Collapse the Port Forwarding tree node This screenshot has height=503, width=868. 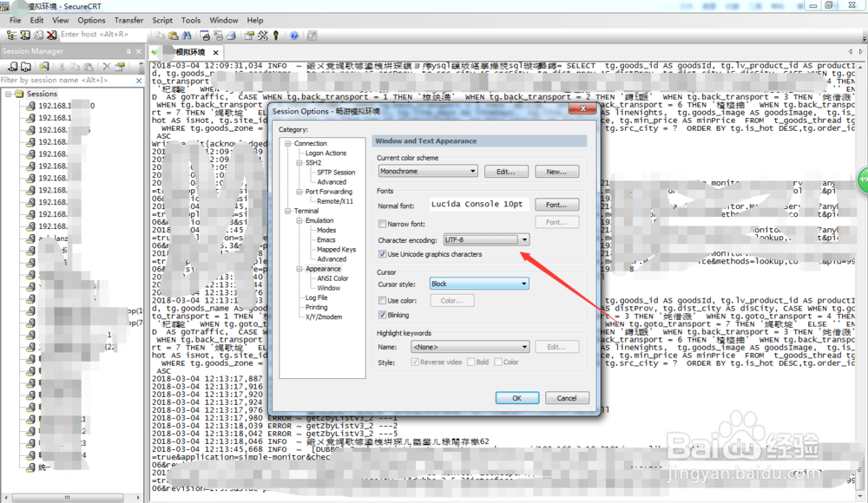tap(299, 192)
